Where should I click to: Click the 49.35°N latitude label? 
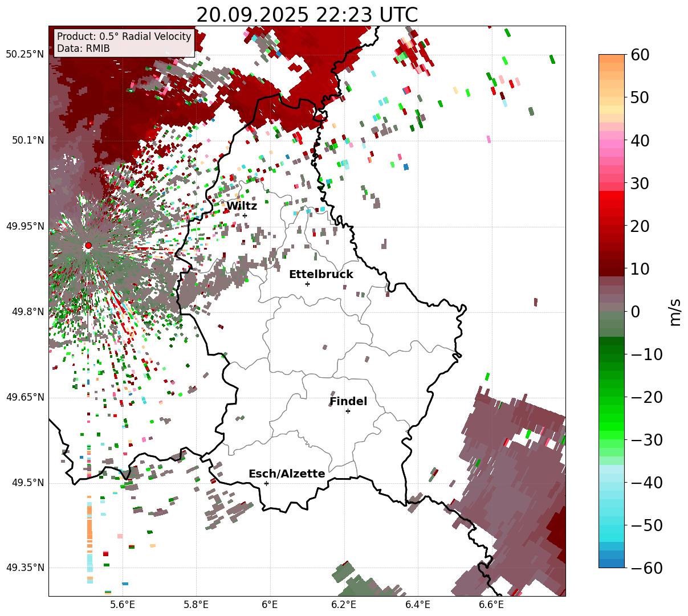click(25, 568)
